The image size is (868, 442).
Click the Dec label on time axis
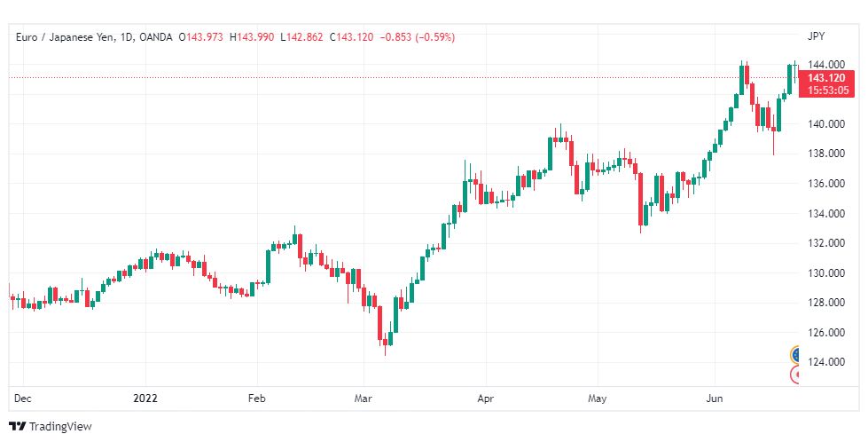(x=22, y=399)
